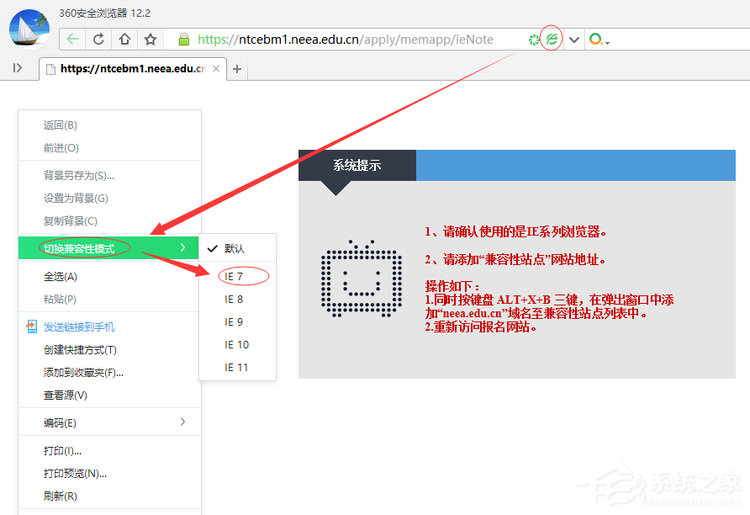Open a new tab with plus button
Viewport: 750px width, 515px height.
pos(237,69)
